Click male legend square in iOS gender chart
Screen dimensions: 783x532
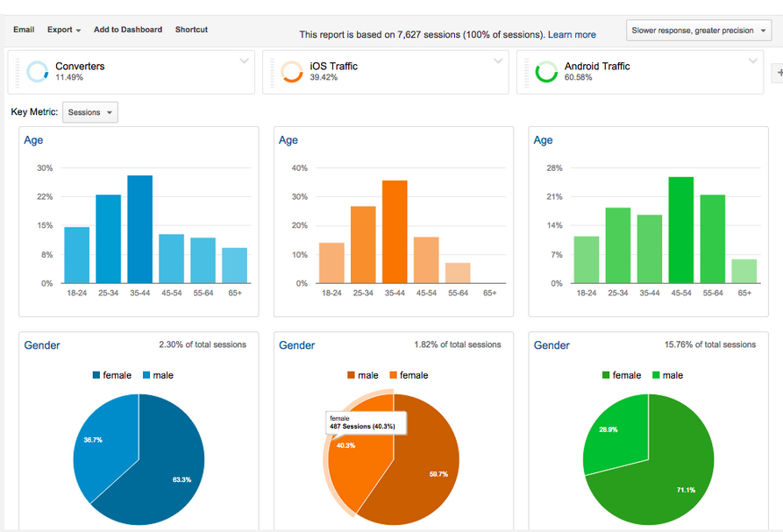[x=351, y=375]
